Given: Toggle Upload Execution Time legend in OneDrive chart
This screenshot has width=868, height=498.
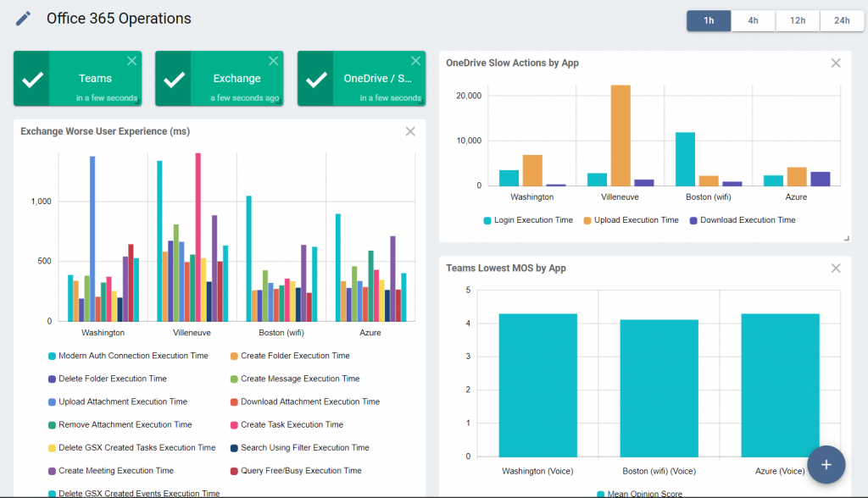Looking at the screenshot, I should (631, 220).
